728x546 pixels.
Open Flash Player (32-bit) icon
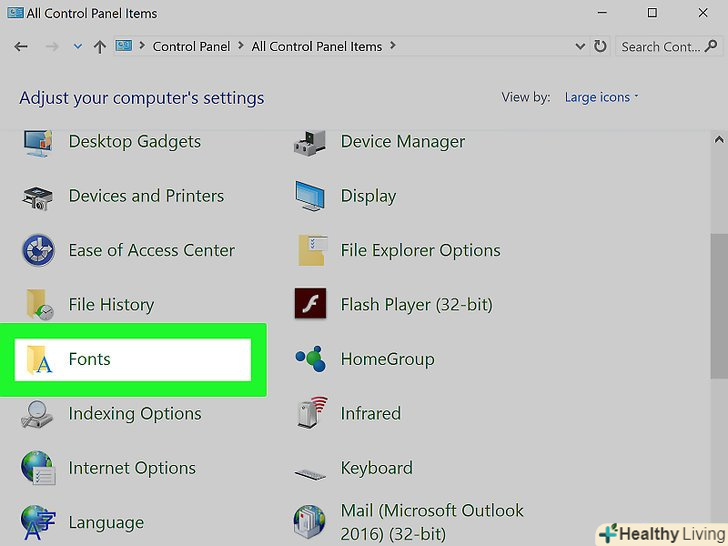tap(311, 304)
